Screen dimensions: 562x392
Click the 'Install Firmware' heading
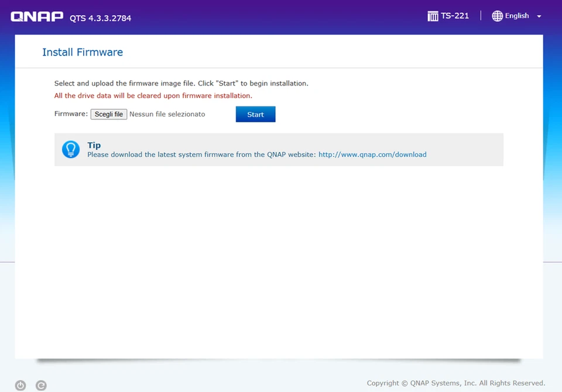click(83, 52)
